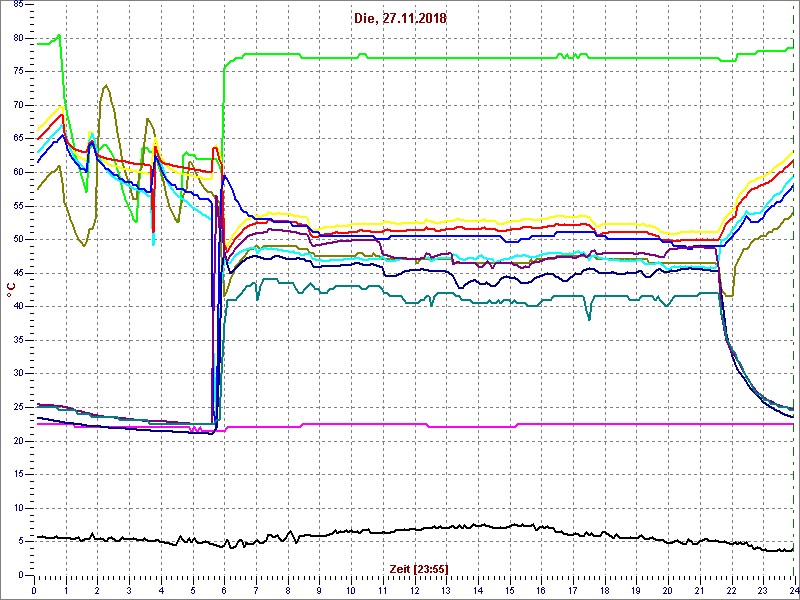The height and width of the screenshot is (600, 800).
Task: Select the 55 value on the temperature axis
Action: coord(18,206)
